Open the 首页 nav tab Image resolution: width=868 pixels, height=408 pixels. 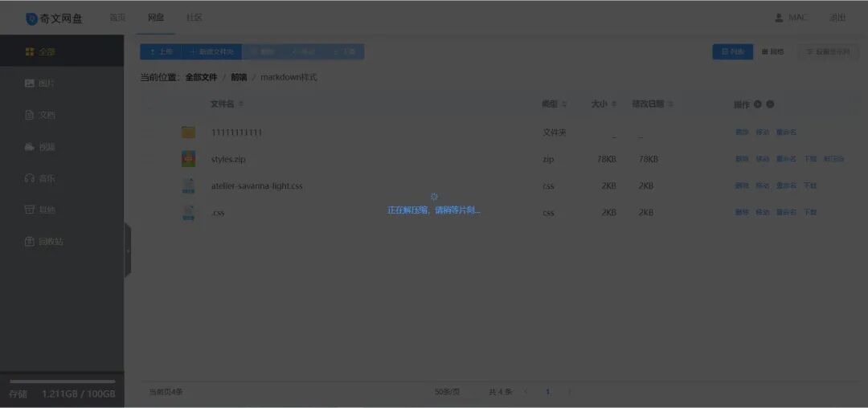click(117, 18)
